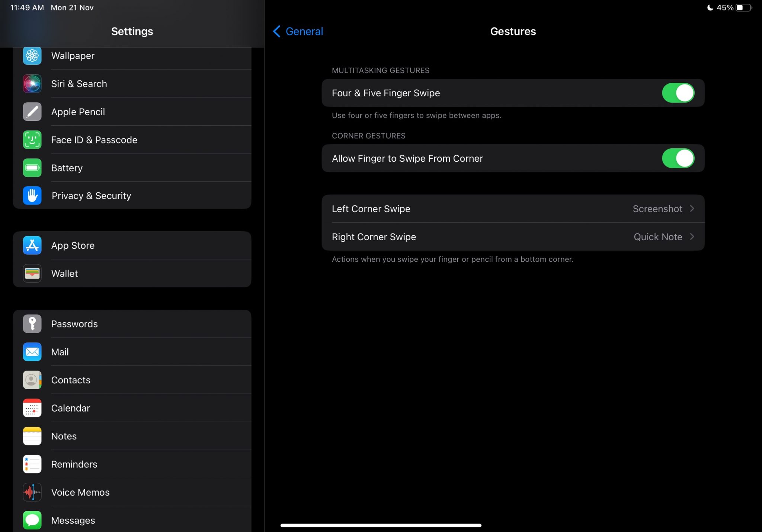Image resolution: width=762 pixels, height=532 pixels.
Task: Click the Voice Memos waveform icon
Action: pos(32,492)
